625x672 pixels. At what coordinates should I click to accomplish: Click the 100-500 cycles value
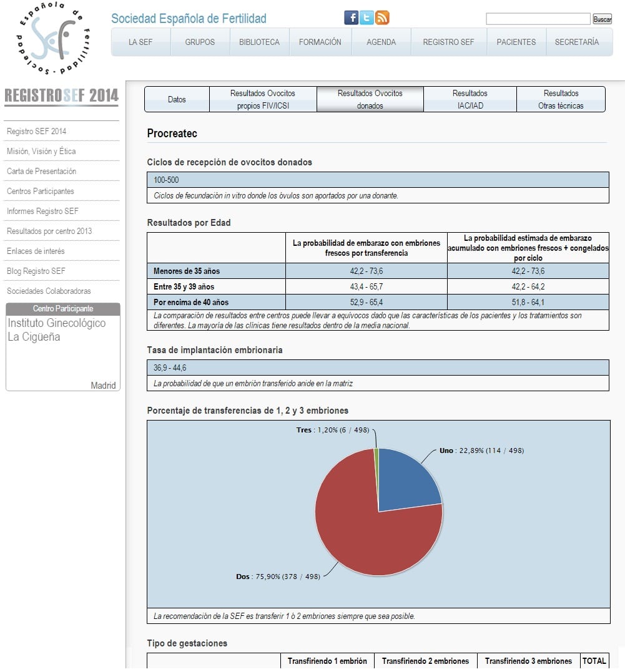pos(167,180)
